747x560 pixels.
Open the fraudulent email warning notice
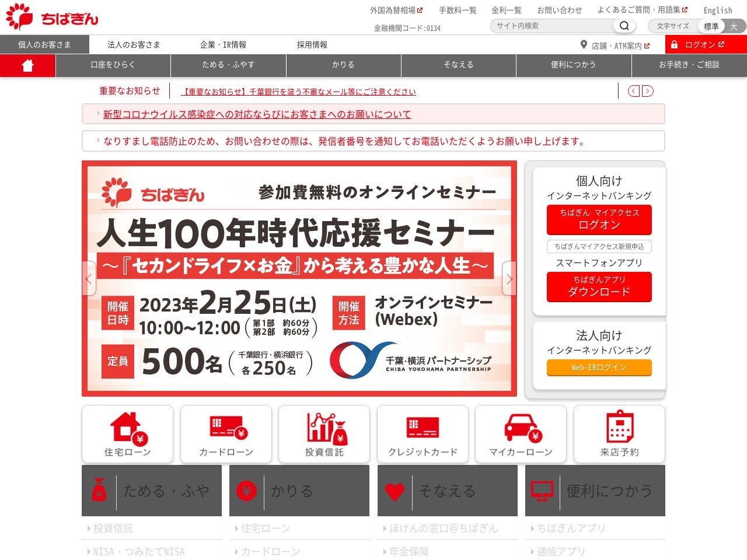click(x=298, y=92)
